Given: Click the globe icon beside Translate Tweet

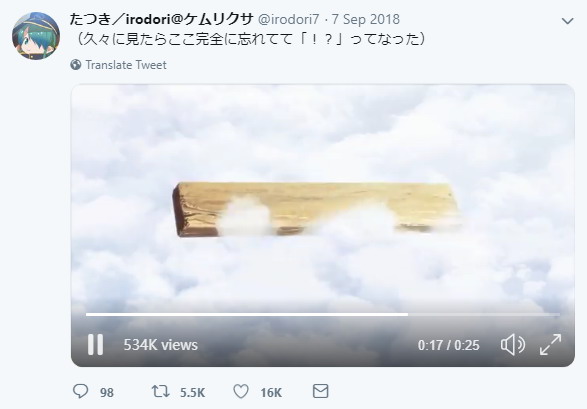Looking at the screenshot, I should [76, 65].
